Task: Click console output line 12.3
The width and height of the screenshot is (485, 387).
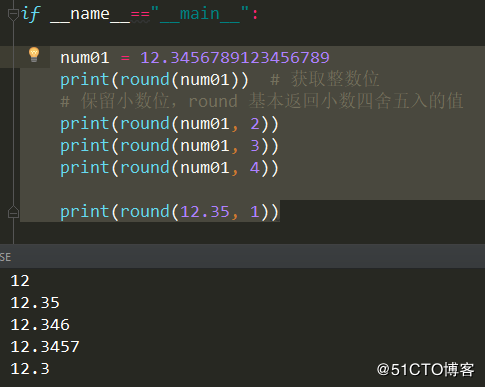Action: (x=30, y=369)
